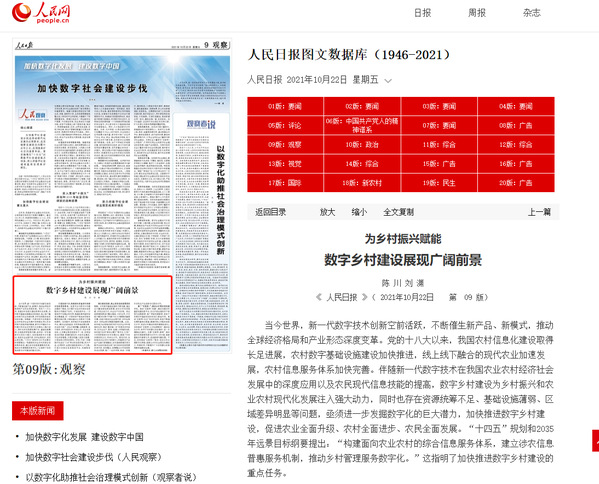
Task: Open the 日报 menu item
Action: click(423, 13)
